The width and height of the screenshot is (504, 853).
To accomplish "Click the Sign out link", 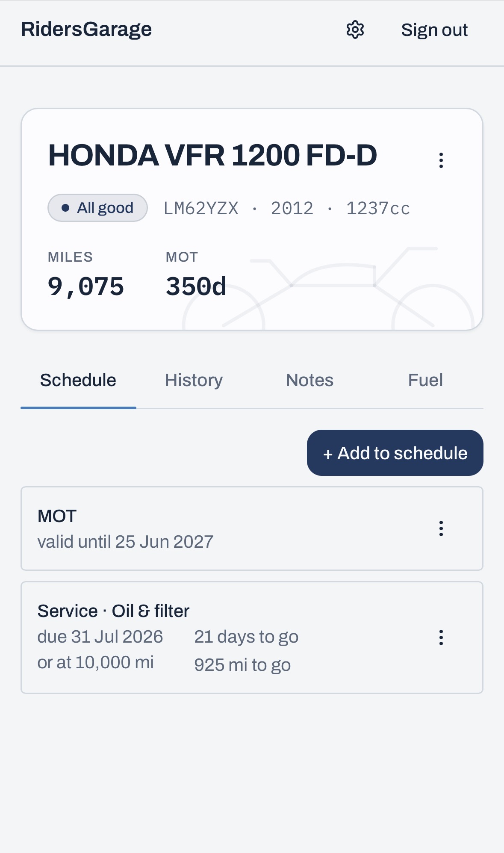I will (434, 30).
